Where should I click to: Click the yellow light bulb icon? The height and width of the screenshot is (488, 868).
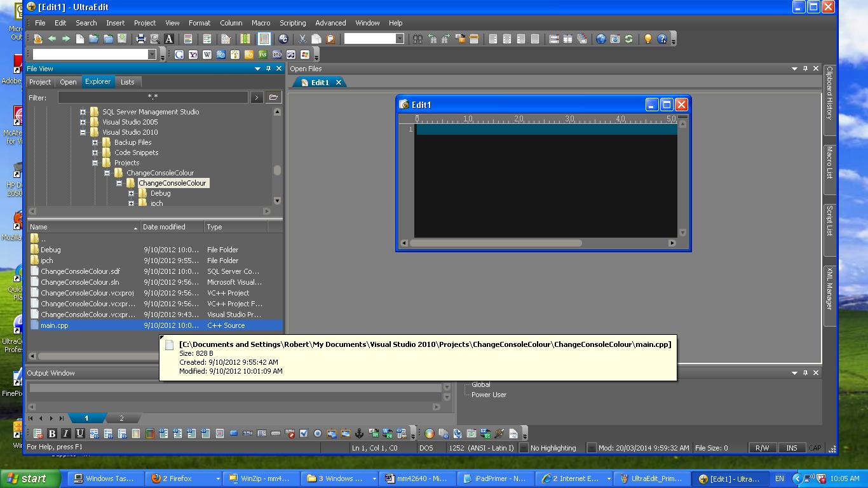click(648, 39)
